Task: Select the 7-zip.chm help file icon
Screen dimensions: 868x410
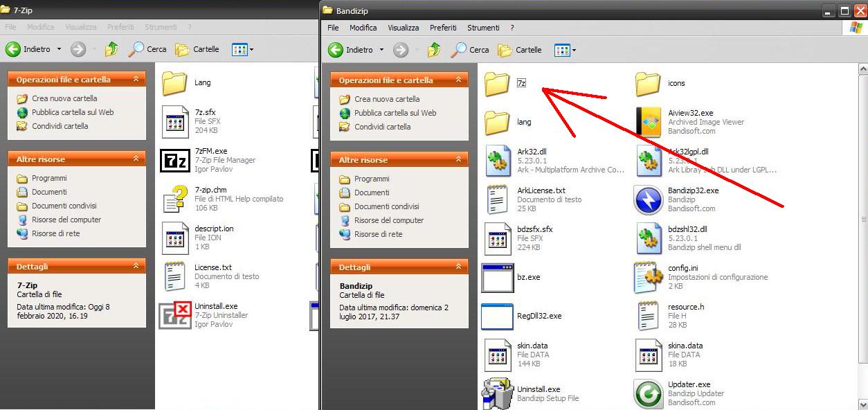Action: pyautogui.click(x=174, y=199)
